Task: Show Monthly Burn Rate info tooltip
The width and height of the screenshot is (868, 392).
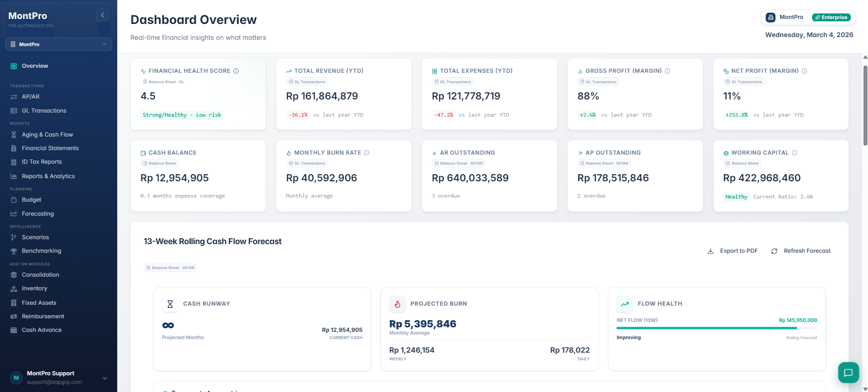Action: [367, 153]
